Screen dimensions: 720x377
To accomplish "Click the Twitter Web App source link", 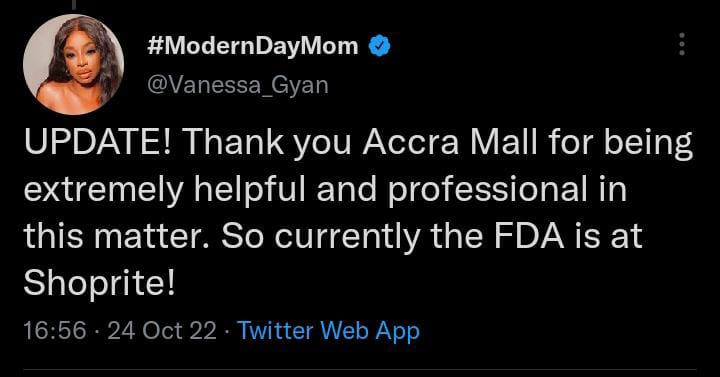I will coord(328,331).
